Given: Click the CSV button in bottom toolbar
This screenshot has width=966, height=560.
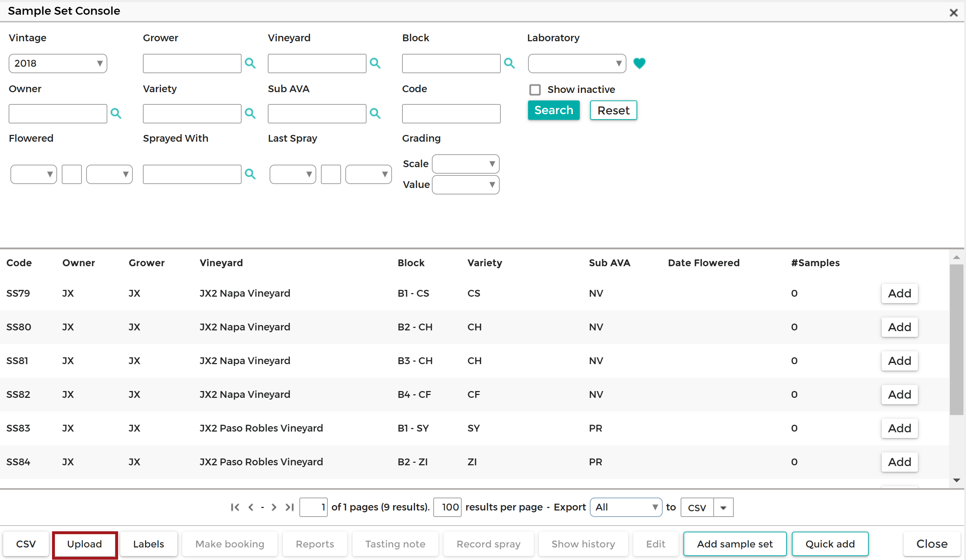Looking at the screenshot, I should [26, 544].
